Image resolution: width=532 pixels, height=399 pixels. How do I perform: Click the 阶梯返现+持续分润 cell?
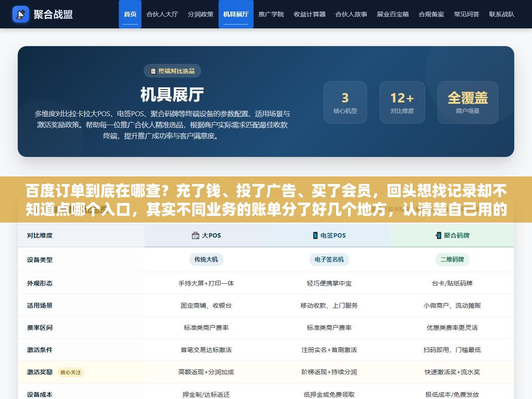click(329, 372)
